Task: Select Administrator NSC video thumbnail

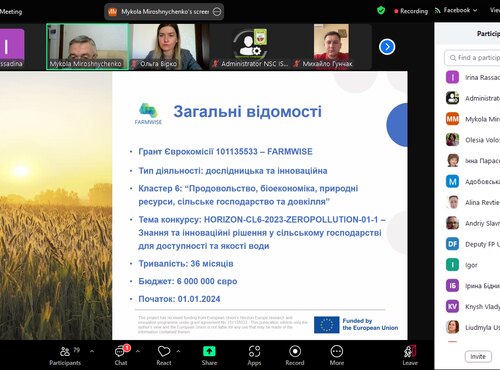Action: (x=251, y=47)
